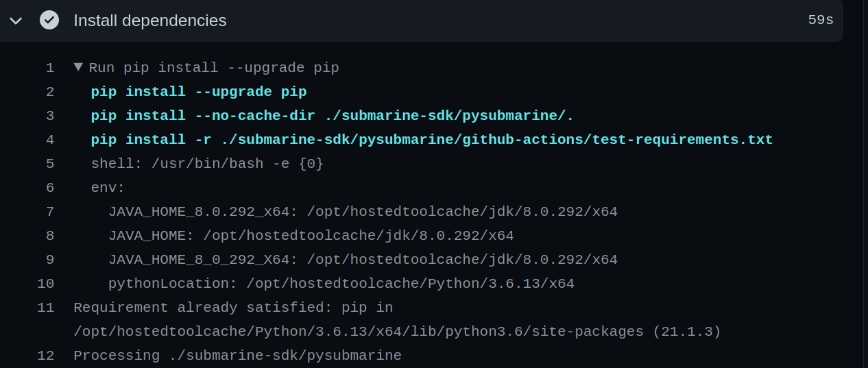Click the JAVA_HOME_8_0_292_X64 log line

pyautogui.click(x=363, y=260)
